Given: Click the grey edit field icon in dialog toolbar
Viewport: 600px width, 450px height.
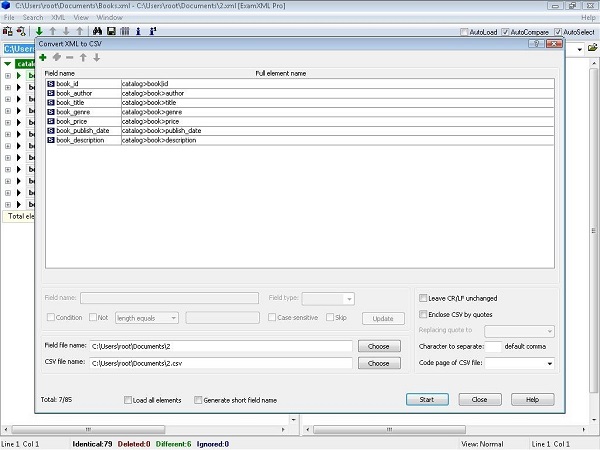Looking at the screenshot, I should [x=57, y=57].
